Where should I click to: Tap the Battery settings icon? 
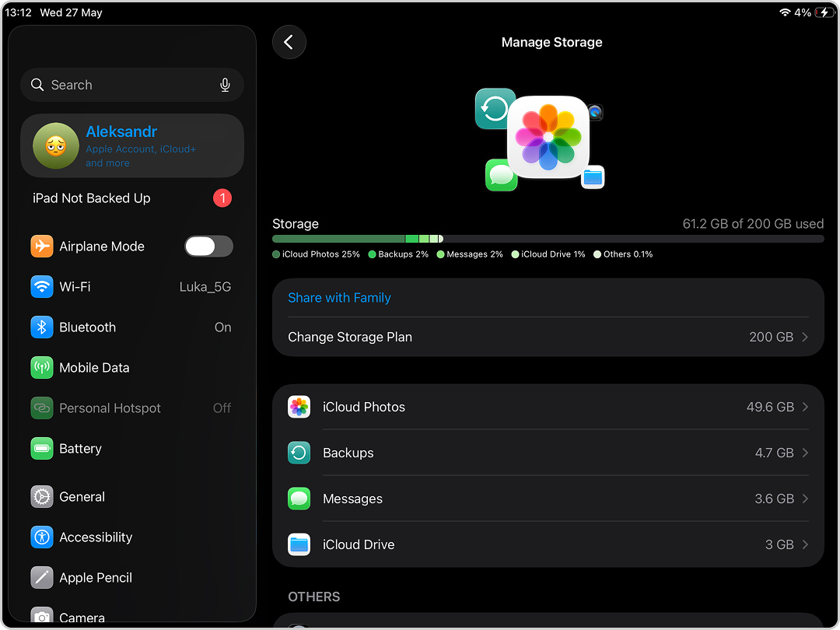(x=42, y=449)
